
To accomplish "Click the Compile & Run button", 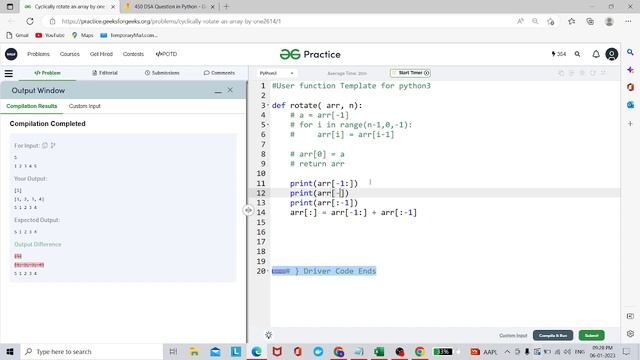I will 553,336.
